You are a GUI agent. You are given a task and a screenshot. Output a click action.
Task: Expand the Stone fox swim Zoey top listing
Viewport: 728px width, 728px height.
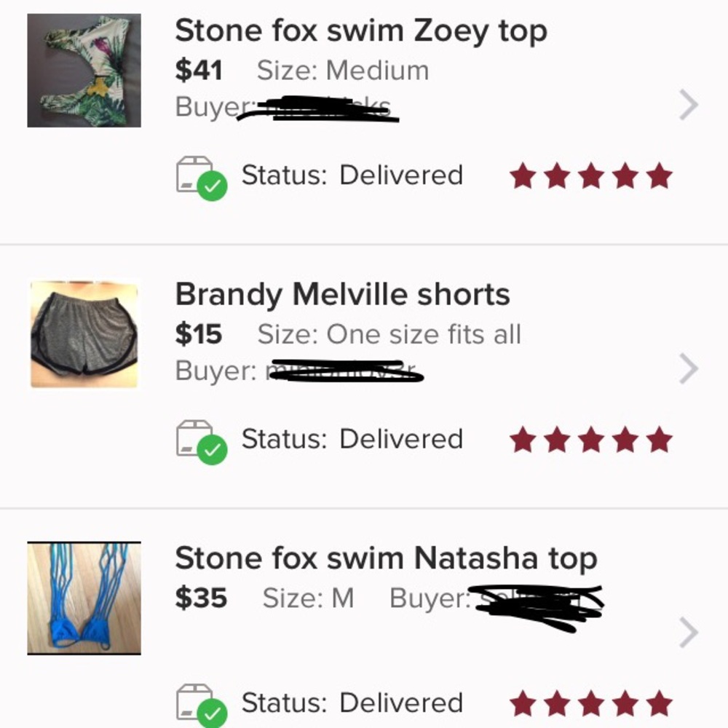click(x=687, y=106)
